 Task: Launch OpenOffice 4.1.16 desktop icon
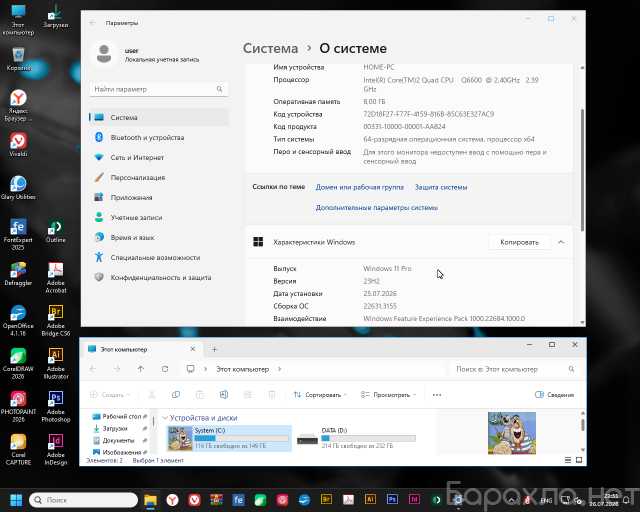pyautogui.click(x=18, y=320)
